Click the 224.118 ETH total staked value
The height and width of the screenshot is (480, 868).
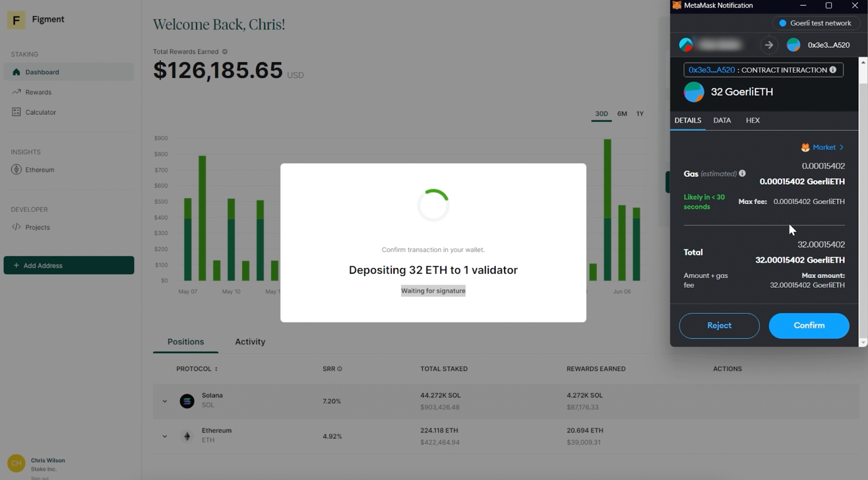tap(439, 431)
